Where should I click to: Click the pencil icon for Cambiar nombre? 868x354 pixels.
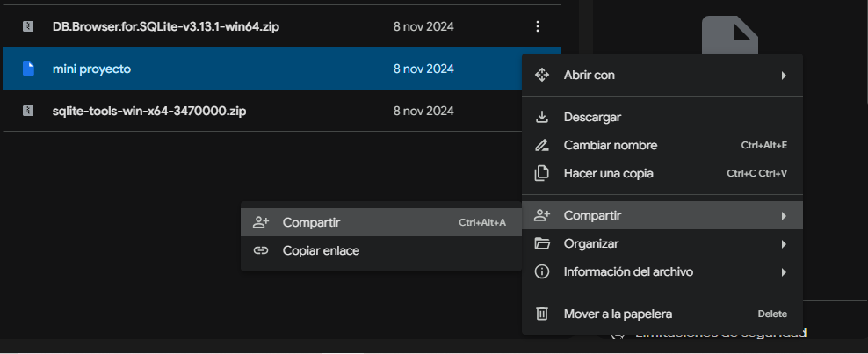click(542, 145)
